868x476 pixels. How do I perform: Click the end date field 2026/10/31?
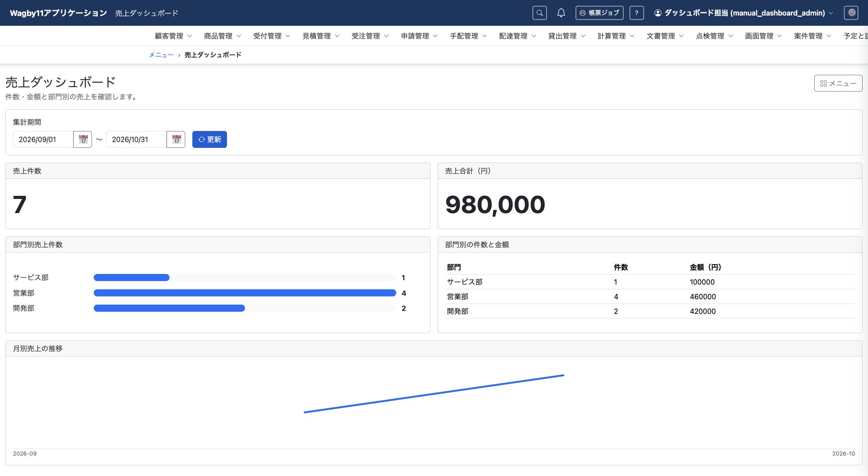pos(136,139)
